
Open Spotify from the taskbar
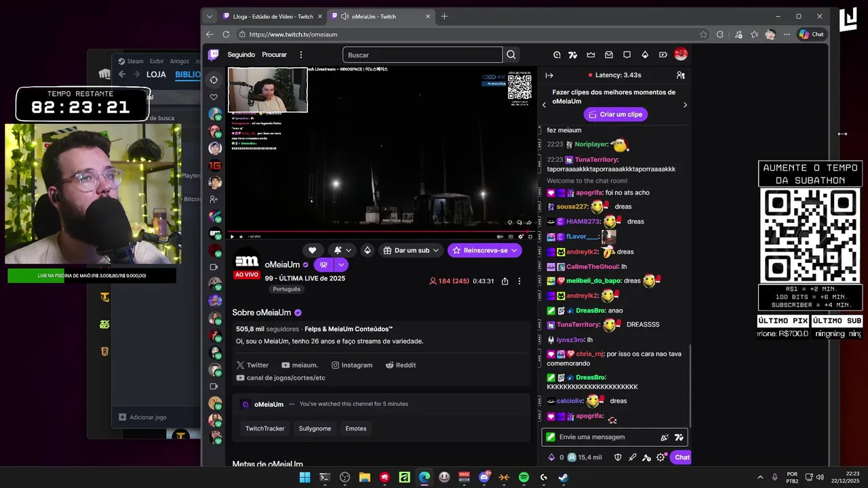coord(524,477)
